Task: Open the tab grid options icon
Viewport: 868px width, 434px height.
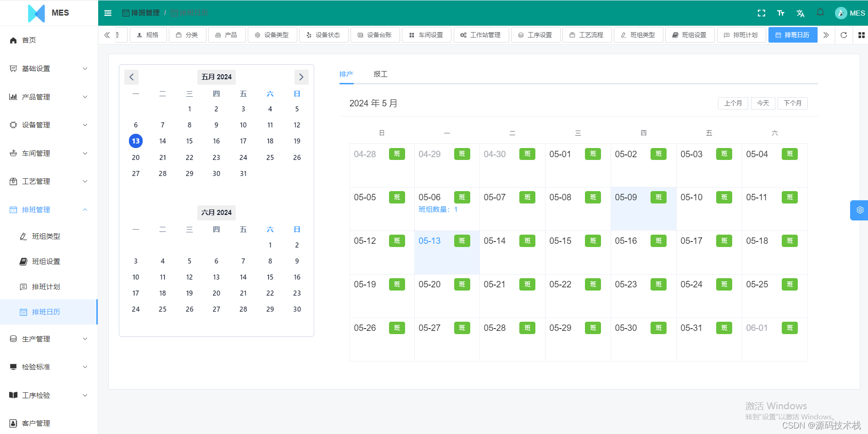Action: (x=862, y=35)
